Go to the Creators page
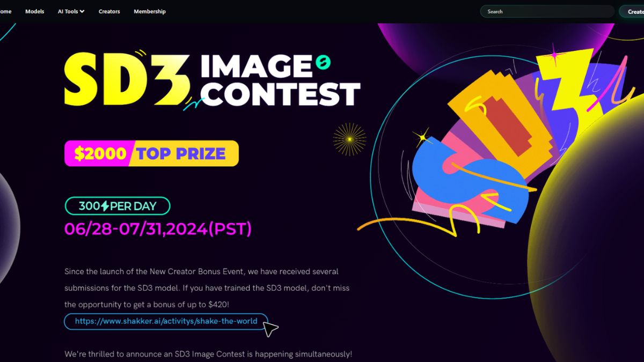Image resolution: width=644 pixels, height=362 pixels. pos(109,11)
